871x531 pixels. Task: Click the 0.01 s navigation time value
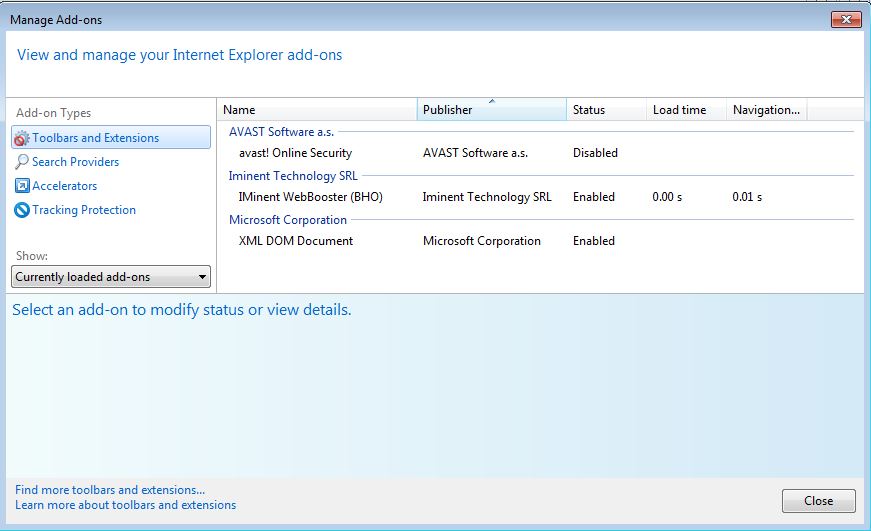747,197
